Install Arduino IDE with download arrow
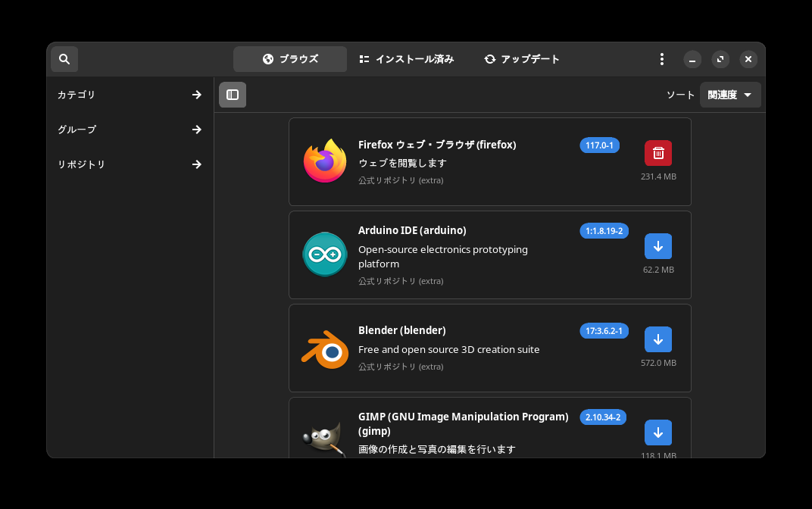The height and width of the screenshot is (509, 812). pyautogui.click(x=658, y=246)
